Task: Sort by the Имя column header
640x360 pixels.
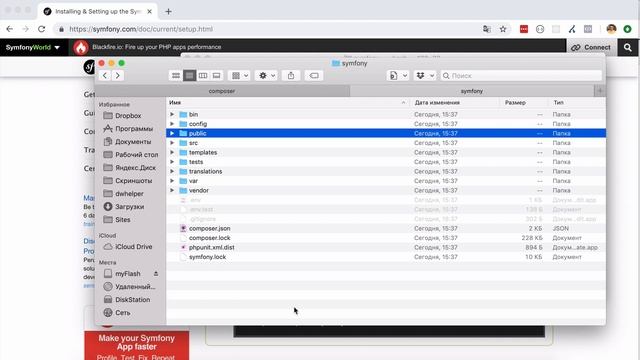Action: point(175,102)
